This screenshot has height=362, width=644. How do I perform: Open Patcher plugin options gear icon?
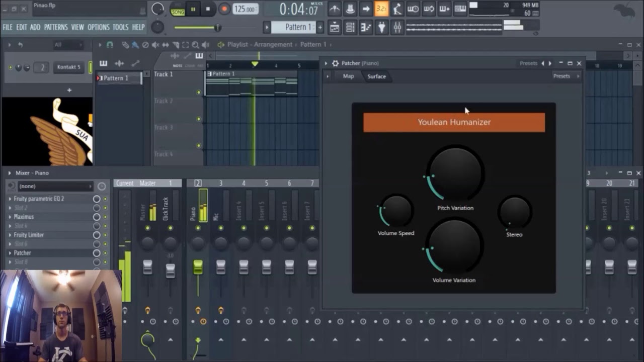pyautogui.click(x=336, y=63)
